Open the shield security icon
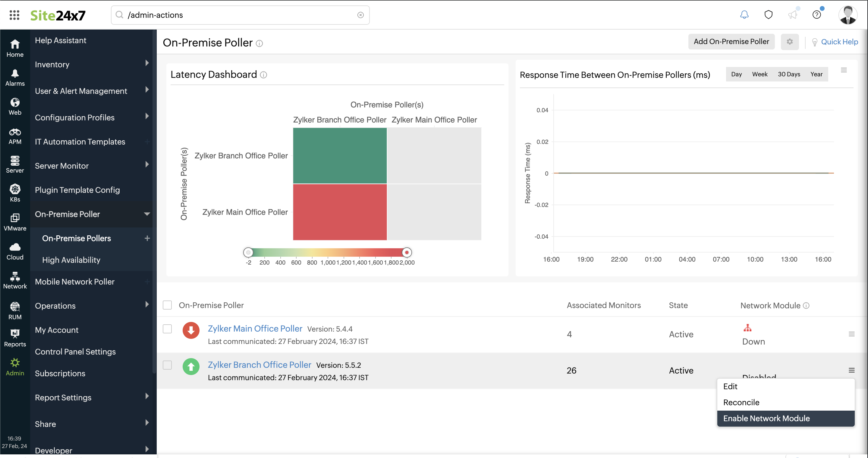The image size is (868, 458). 768,15
